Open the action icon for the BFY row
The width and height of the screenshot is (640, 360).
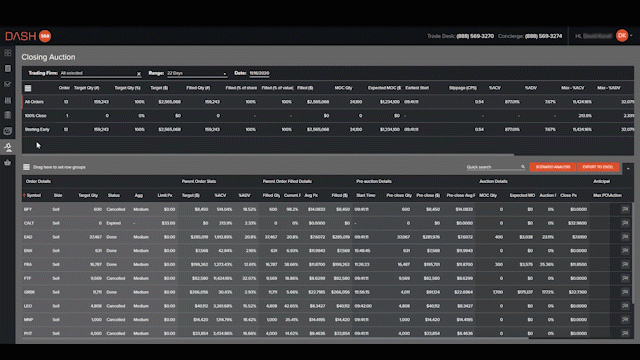(625, 209)
